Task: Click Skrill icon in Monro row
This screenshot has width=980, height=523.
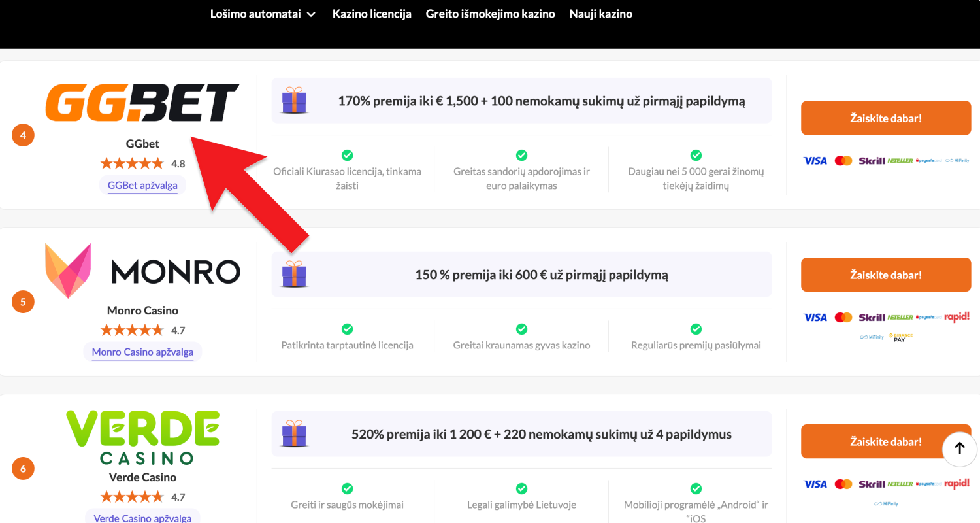Action: [x=872, y=317]
